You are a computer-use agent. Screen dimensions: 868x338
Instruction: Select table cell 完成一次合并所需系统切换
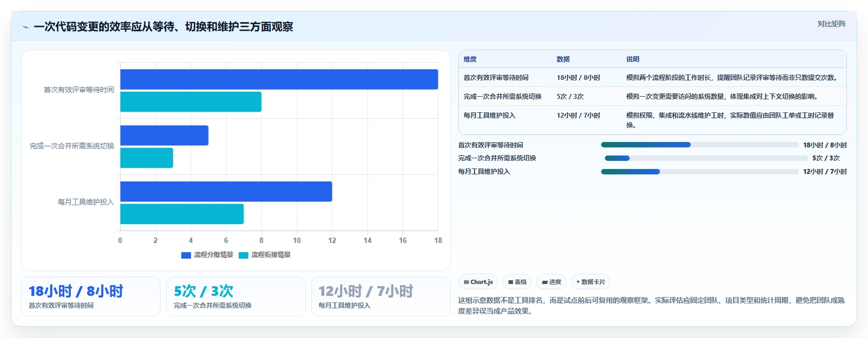point(503,97)
